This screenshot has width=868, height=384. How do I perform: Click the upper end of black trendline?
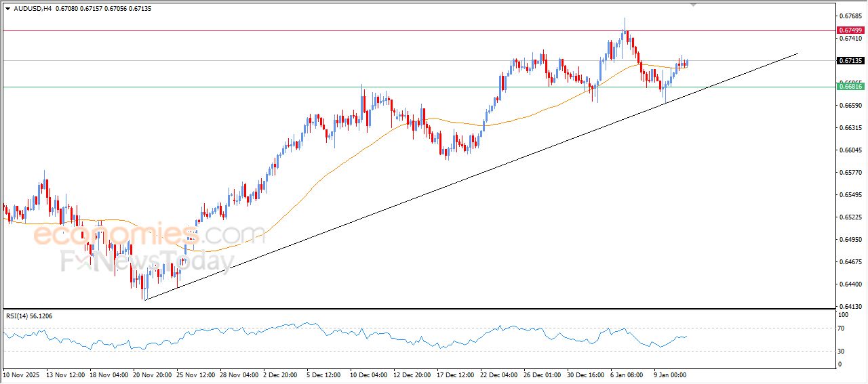click(x=797, y=53)
